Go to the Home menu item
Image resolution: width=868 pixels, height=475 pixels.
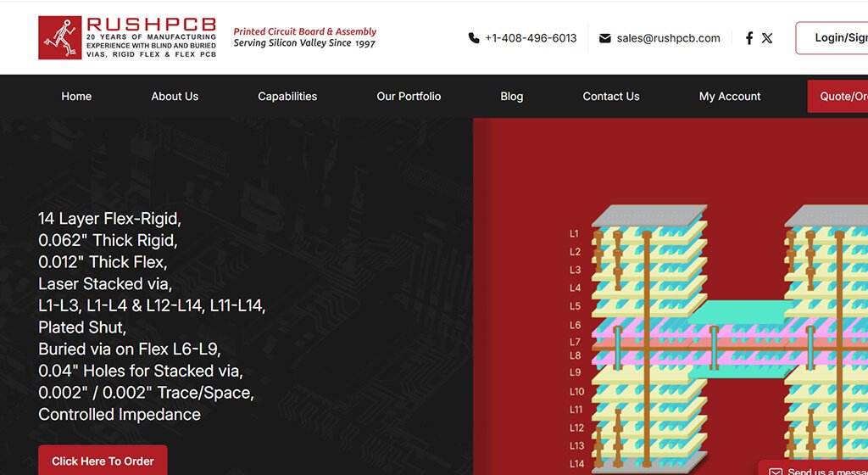pyautogui.click(x=76, y=97)
